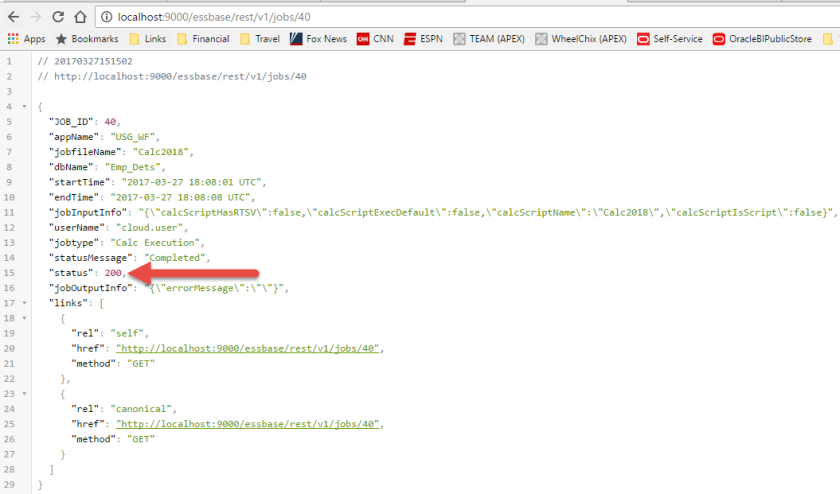Follow the "self" href link on line 20
Viewport: 840px width, 494px height.
click(x=249, y=348)
